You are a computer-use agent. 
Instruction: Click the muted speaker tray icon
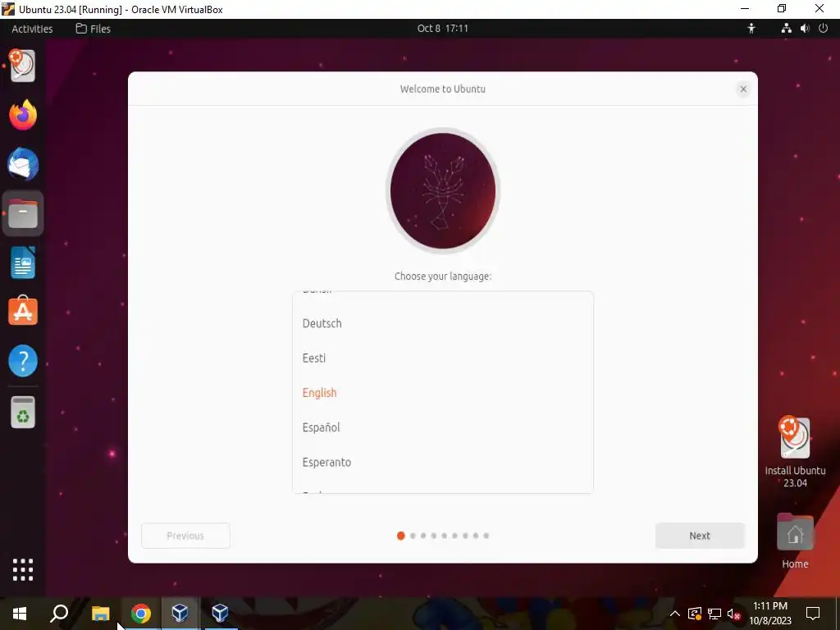coord(734,614)
